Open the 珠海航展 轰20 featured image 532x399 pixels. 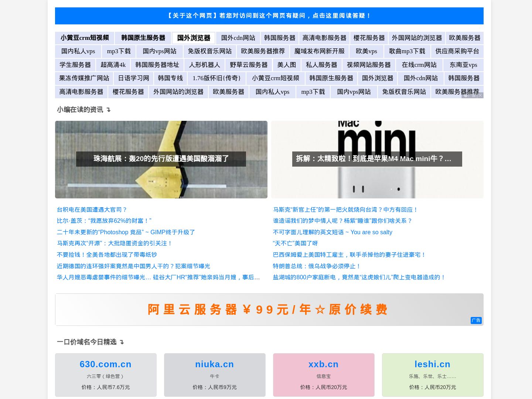[x=161, y=160]
